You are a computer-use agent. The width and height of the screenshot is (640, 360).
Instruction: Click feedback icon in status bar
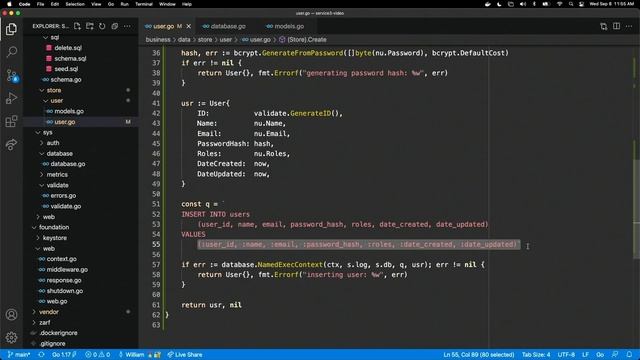click(615, 355)
